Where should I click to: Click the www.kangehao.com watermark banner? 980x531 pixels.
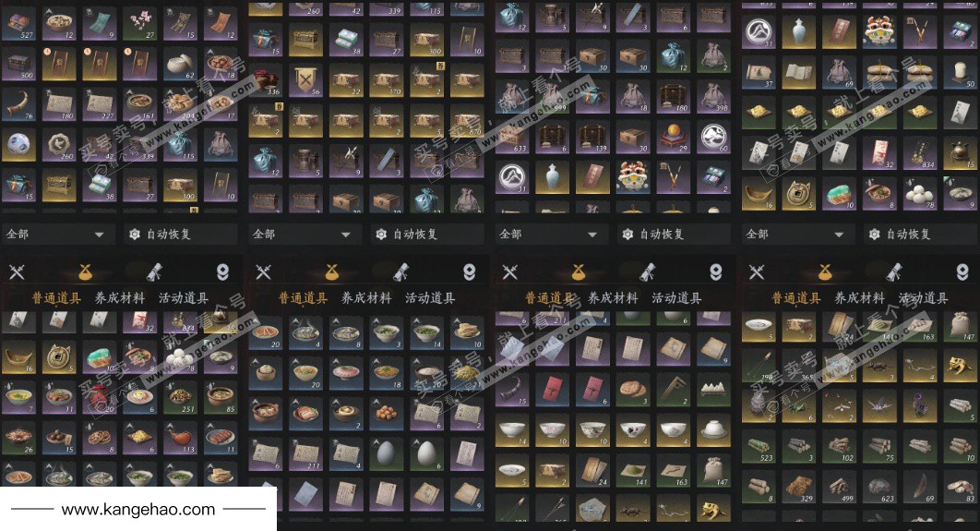138,509
